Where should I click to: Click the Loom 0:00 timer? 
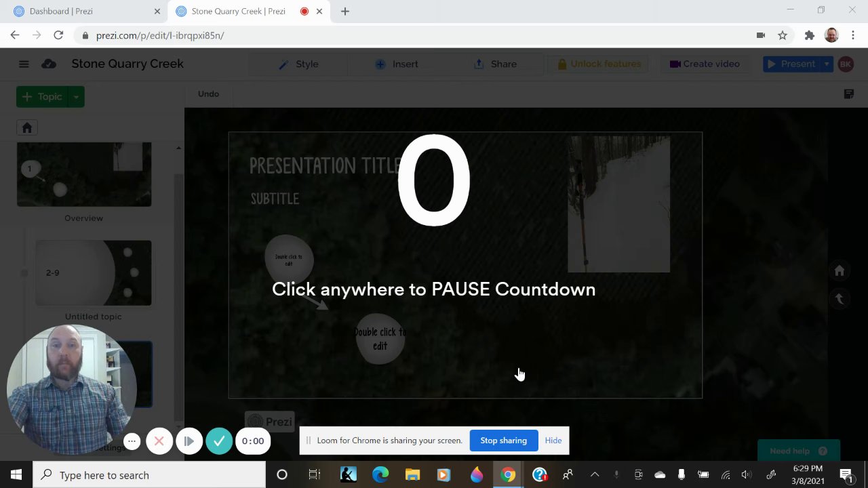tap(253, 441)
